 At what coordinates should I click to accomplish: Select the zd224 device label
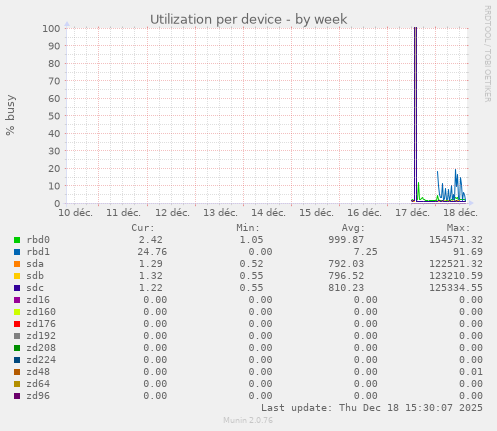[x=41, y=360]
